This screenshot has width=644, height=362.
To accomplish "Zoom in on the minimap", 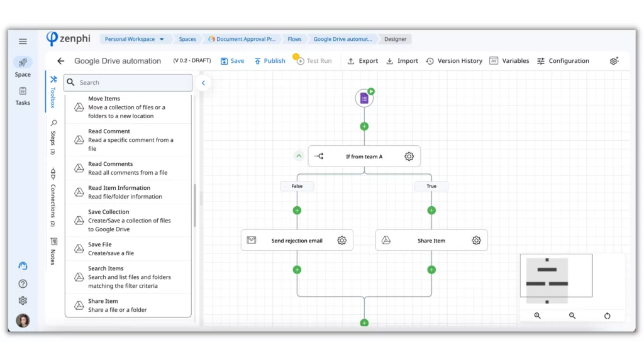I will coord(537,315).
